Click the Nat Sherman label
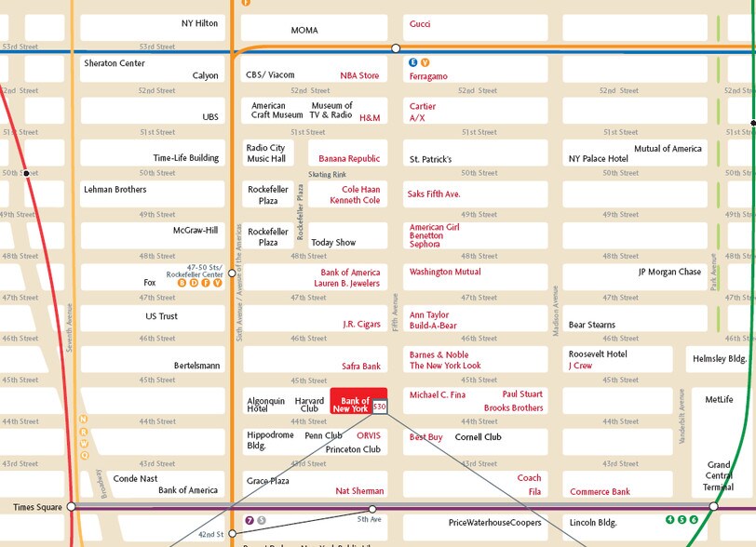The width and height of the screenshot is (756, 547). pyautogui.click(x=359, y=491)
